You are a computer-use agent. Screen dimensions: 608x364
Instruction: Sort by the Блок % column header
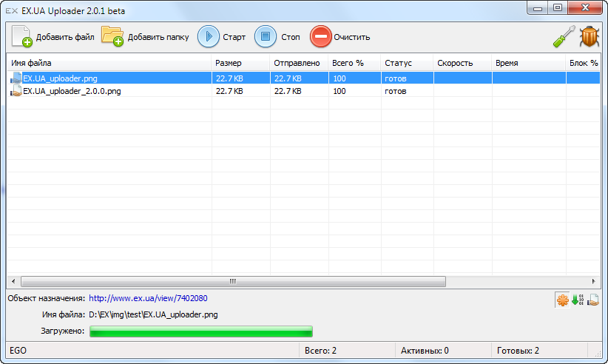pyautogui.click(x=583, y=63)
